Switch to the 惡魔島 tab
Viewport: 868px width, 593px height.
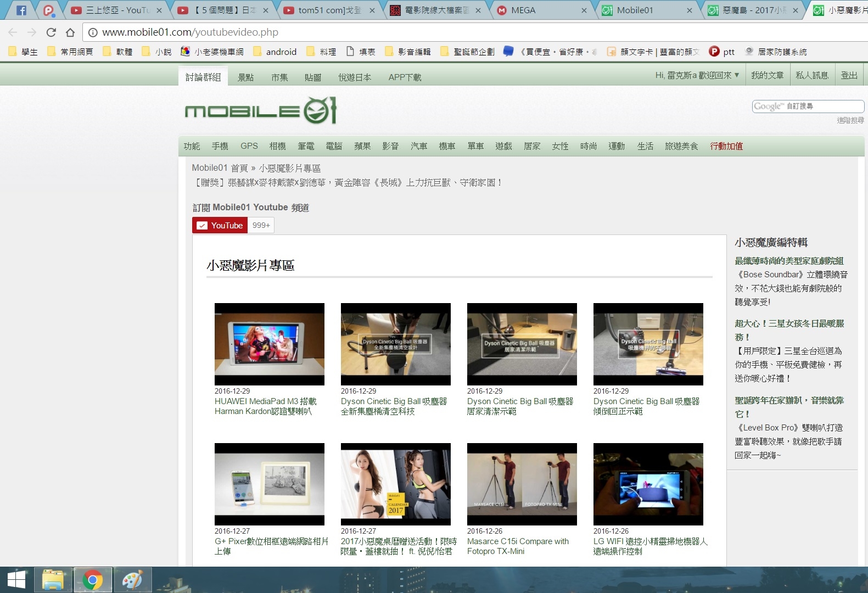pyautogui.click(x=752, y=10)
